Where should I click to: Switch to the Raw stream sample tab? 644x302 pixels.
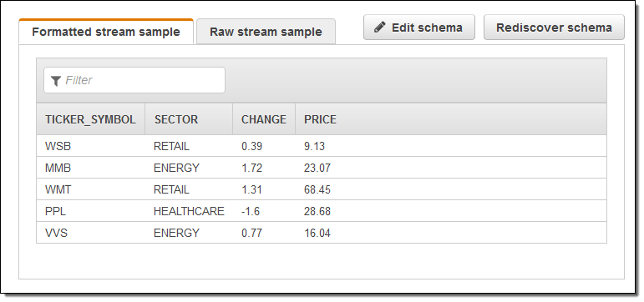point(266,32)
